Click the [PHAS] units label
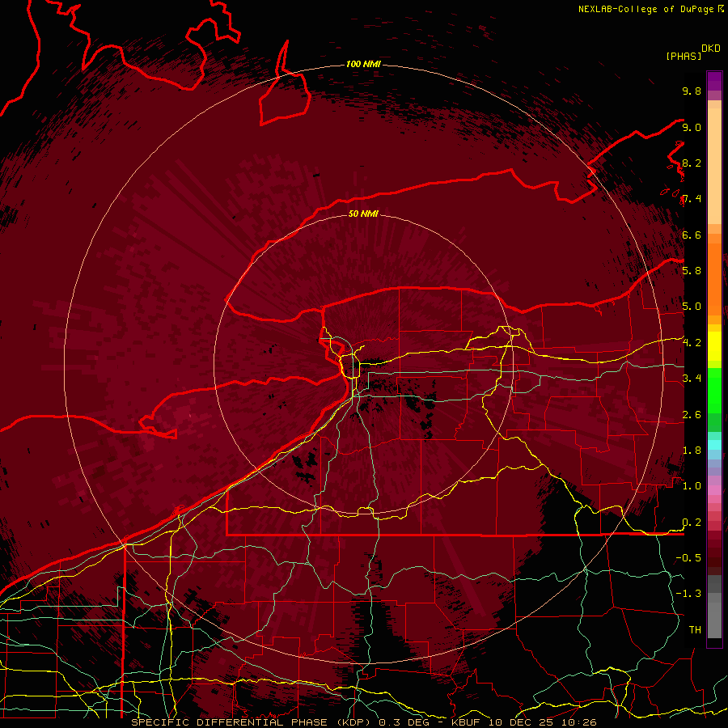728x728 pixels. (x=684, y=56)
